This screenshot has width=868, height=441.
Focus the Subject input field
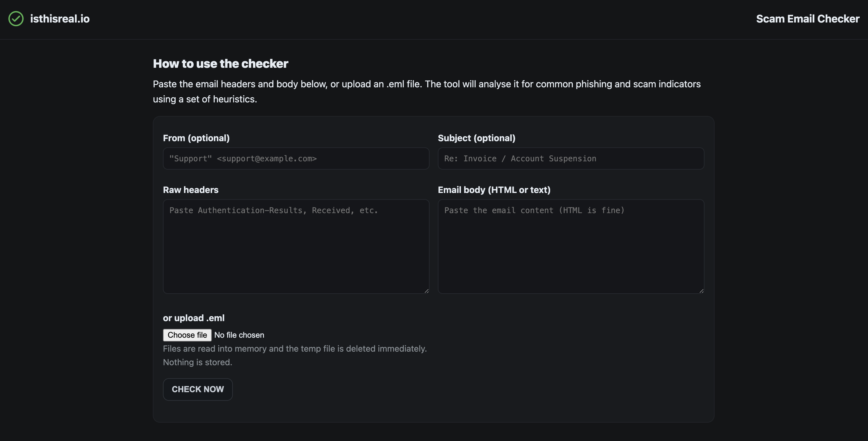pyautogui.click(x=571, y=158)
